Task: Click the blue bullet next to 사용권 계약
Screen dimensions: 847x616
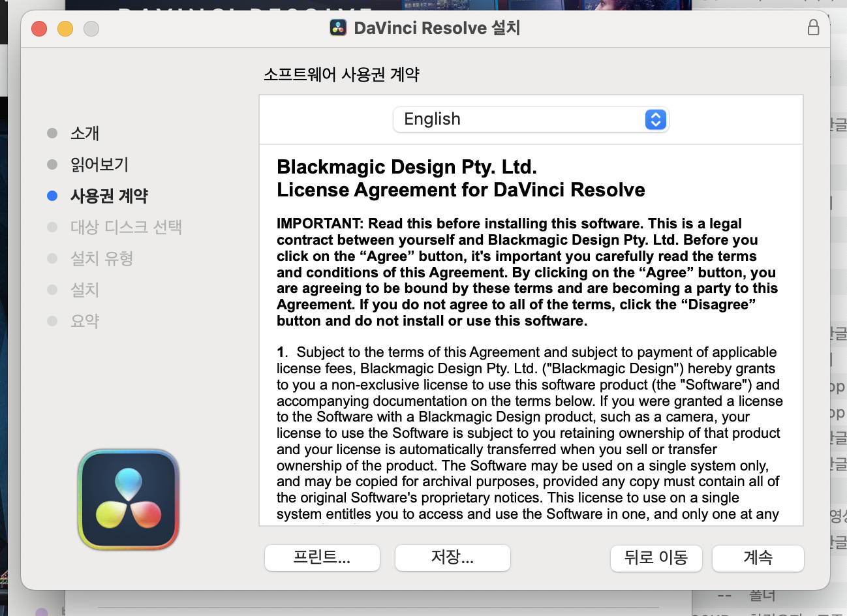Action: (53, 196)
